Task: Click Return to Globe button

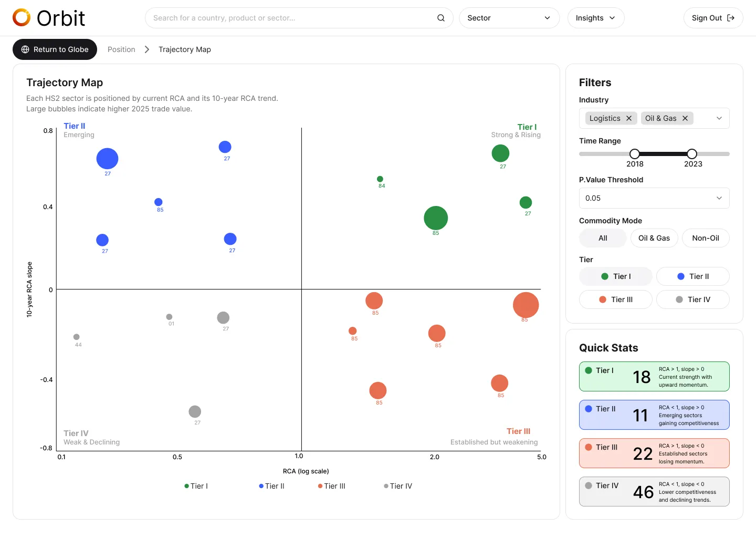Action: click(x=55, y=49)
